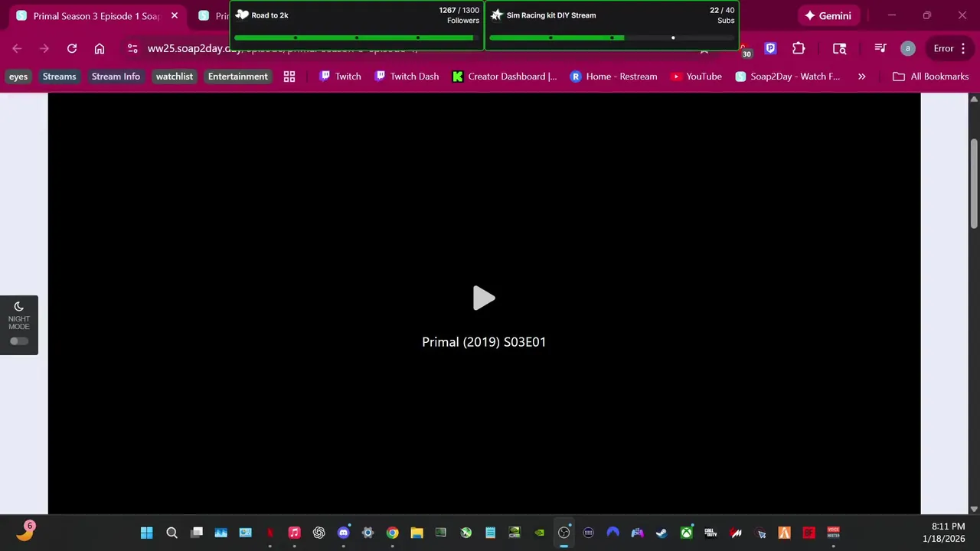Viewport: 980px width, 551px height.
Task: Click the Sim Racing kit DIY Stream widget
Action: [612, 24]
